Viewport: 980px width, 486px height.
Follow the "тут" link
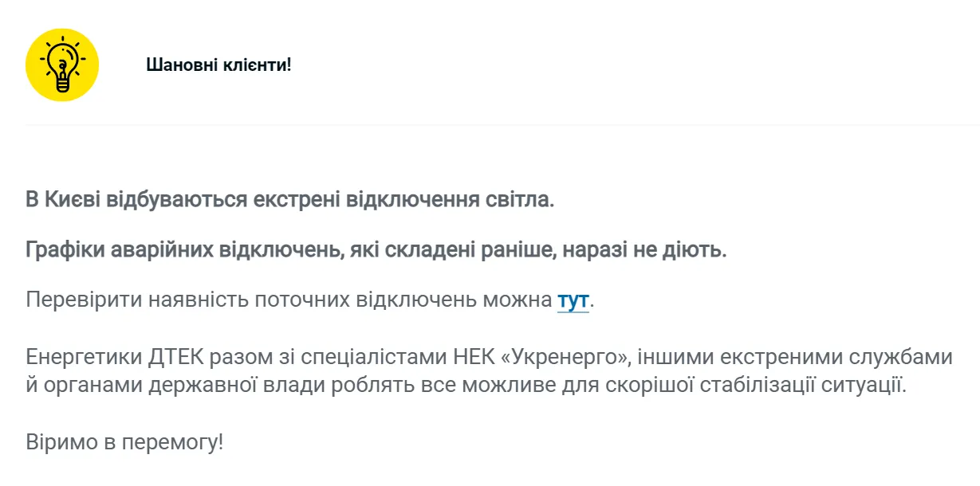(573, 300)
